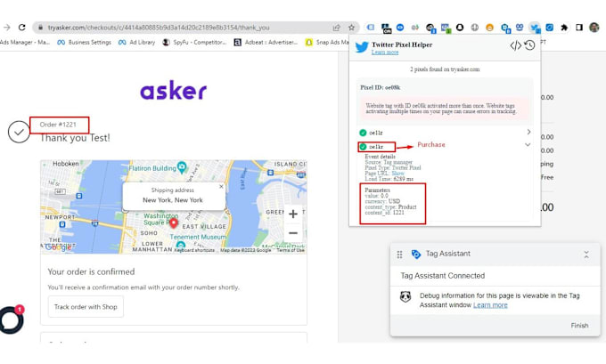Click Keyboard shortcuts on the map
This screenshot has width=606, height=364.
click(x=194, y=250)
